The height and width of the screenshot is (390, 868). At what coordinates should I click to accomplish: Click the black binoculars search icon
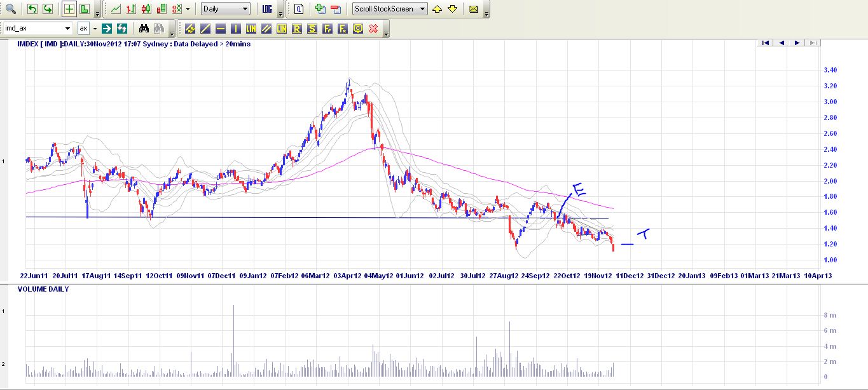tap(144, 29)
